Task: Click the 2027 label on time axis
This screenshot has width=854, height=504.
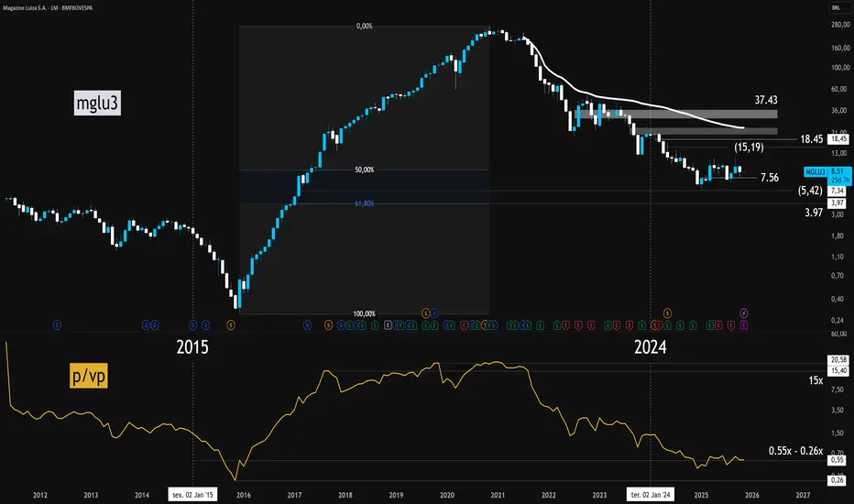Action: [803, 495]
